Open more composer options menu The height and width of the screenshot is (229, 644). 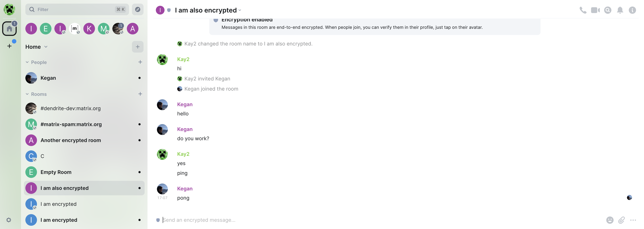pos(633,220)
